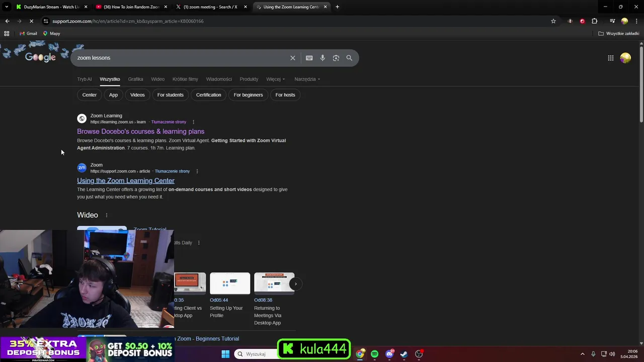Viewport: 644px width, 362px height.
Task: Click the Google logo
Action: click(40, 57)
